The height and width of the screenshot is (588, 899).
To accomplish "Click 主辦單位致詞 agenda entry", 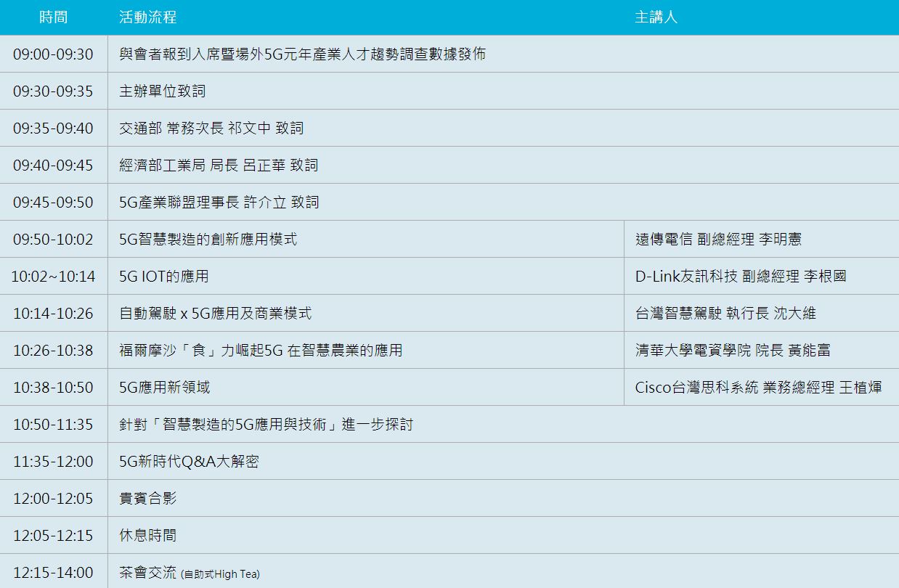I will pos(162,91).
